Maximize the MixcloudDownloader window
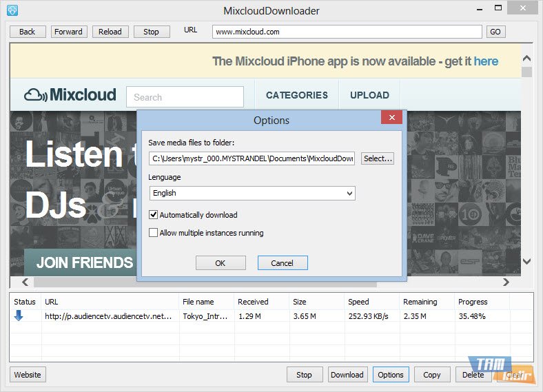 [498, 8]
